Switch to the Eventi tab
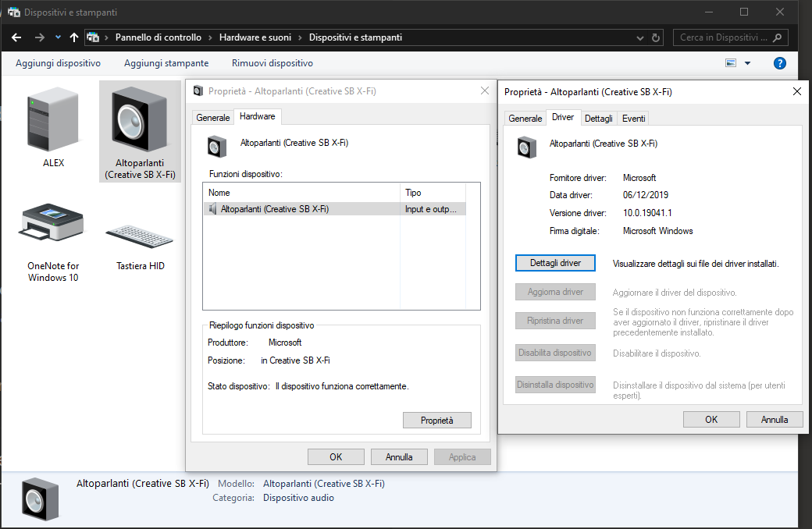Viewport: 812px width, 529px height. [633, 119]
